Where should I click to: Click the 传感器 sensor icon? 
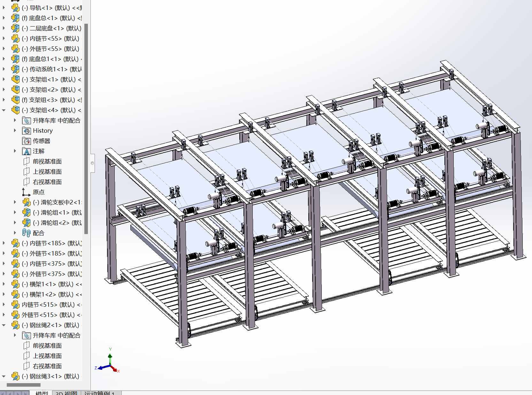[x=27, y=141]
